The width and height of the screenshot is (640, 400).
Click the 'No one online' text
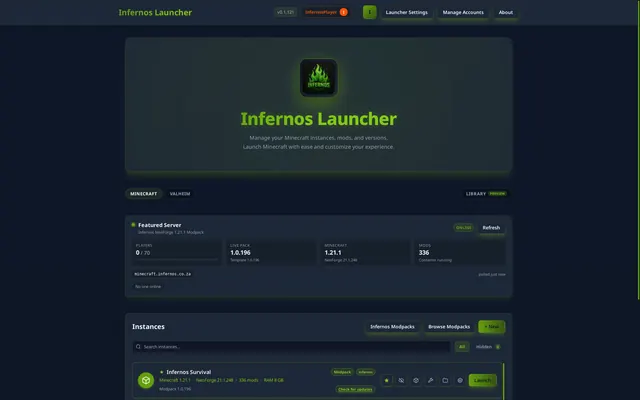[148, 286]
